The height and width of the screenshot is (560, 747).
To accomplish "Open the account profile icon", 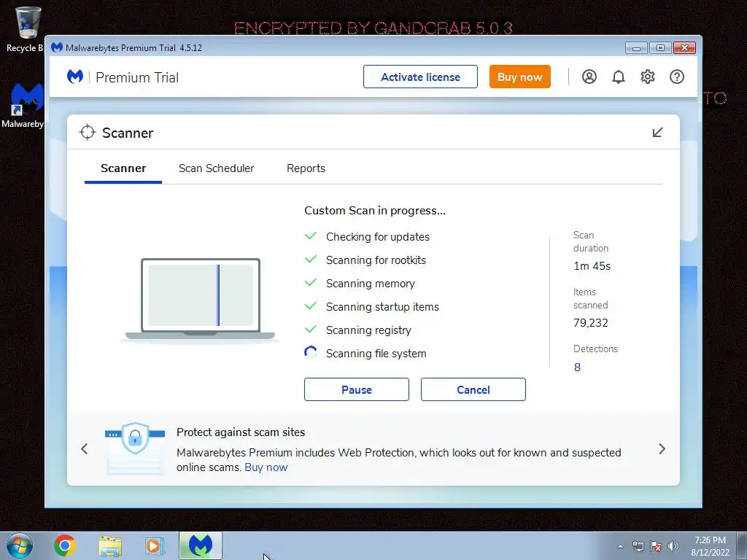I will tap(589, 77).
